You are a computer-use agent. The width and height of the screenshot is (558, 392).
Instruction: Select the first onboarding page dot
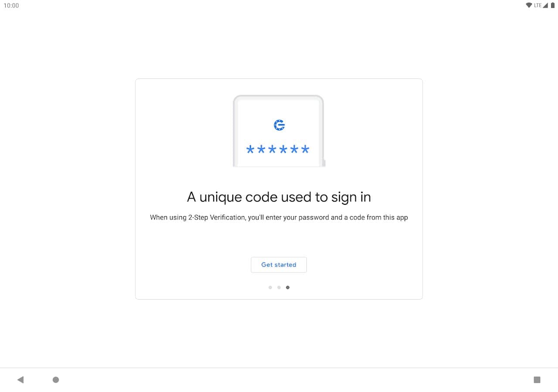coord(270,287)
